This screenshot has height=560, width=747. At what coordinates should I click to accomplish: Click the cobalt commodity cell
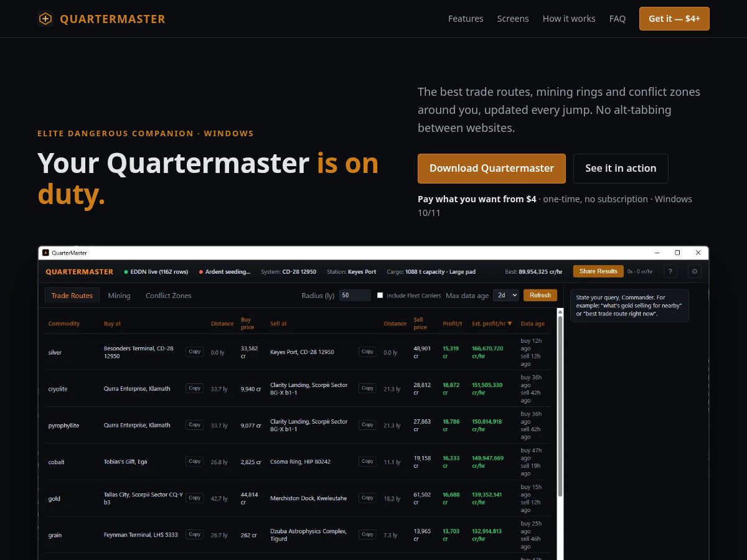coord(56,462)
